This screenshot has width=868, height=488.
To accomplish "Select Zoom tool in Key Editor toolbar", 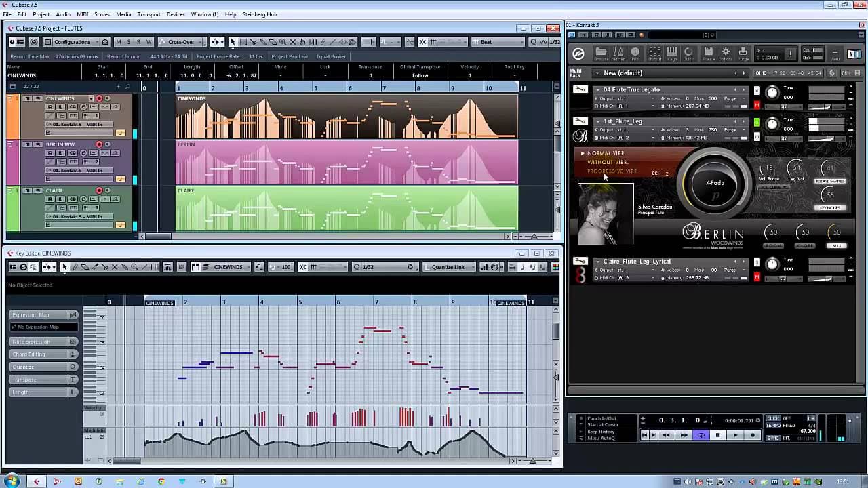I will [134, 267].
